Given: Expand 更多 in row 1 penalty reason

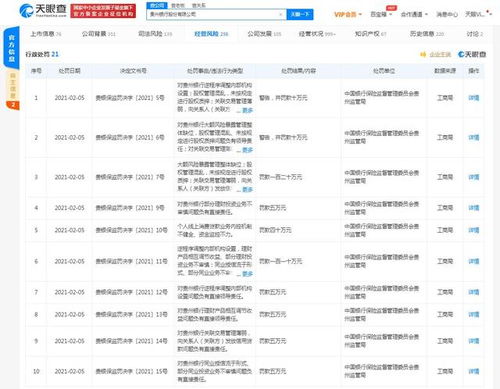Looking at the screenshot, I should coord(247,110).
